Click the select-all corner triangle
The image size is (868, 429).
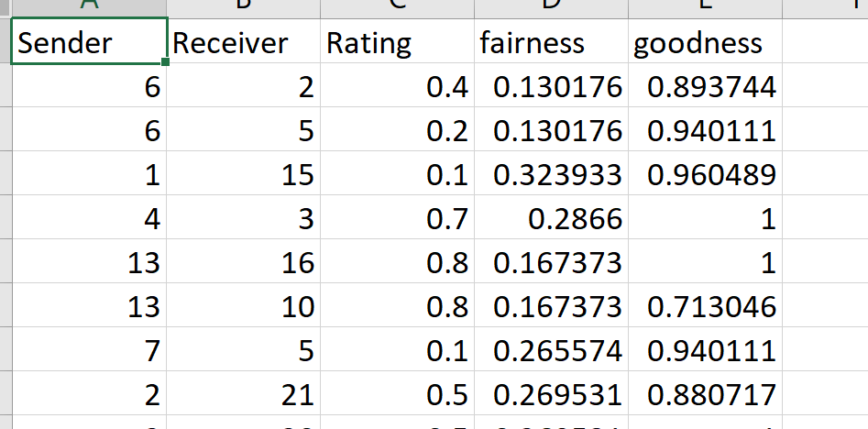pos(5,7)
